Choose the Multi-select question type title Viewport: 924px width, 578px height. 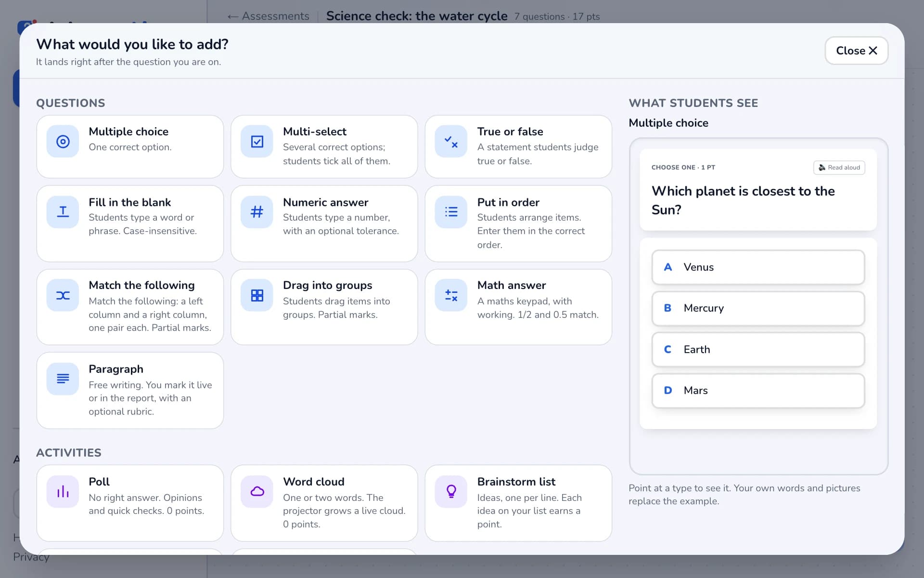[315, 131]
